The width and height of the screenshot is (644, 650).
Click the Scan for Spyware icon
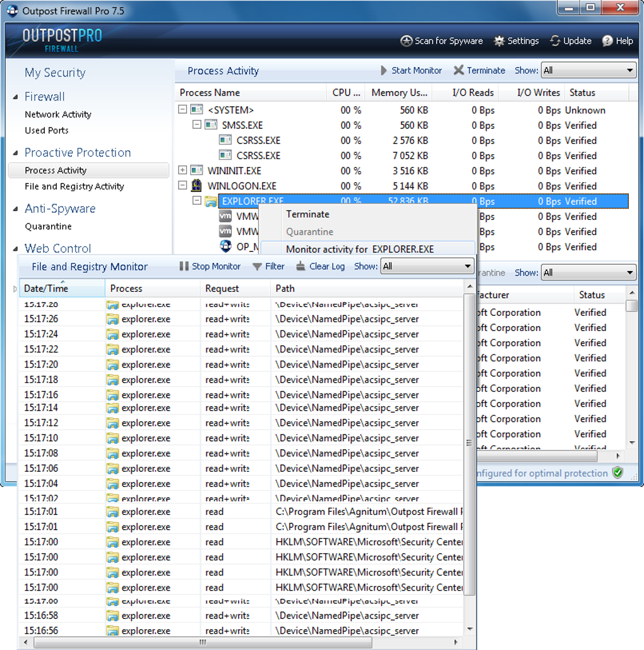pyautogui.click(x=406, y=40)
